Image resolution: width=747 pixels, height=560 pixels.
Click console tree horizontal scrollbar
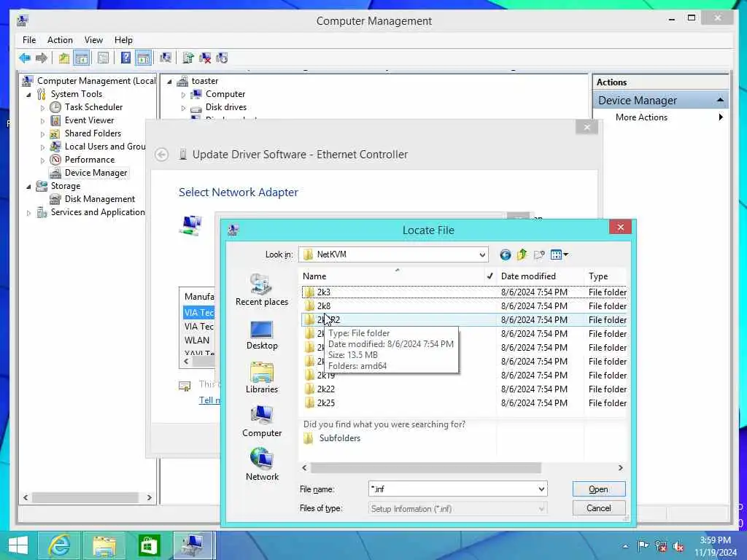[85, 497]
